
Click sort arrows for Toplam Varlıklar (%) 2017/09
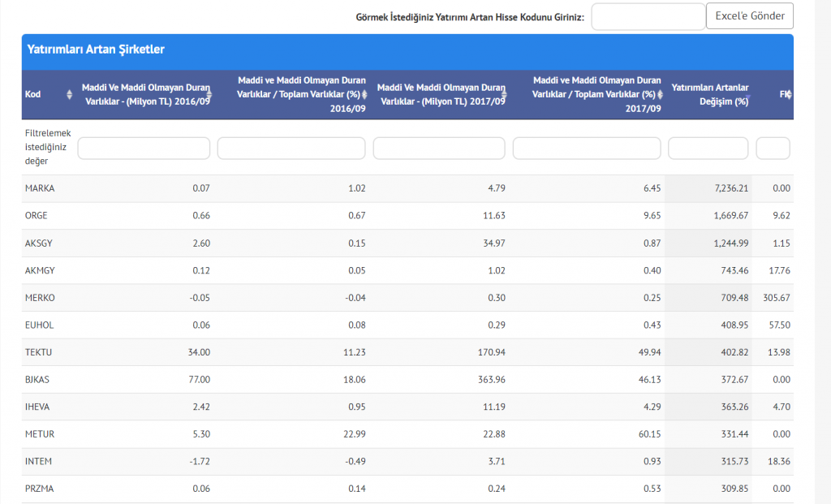click(660, 95)
